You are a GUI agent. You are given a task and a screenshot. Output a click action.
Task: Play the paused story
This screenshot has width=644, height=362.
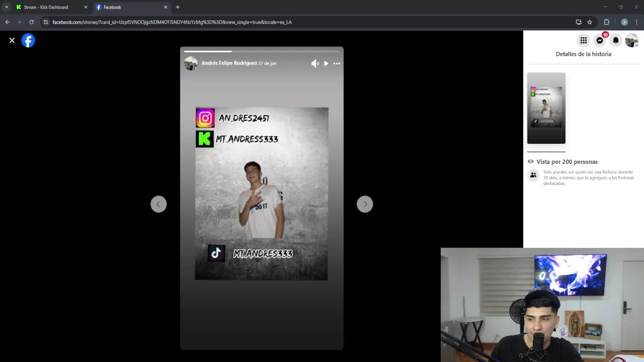[326, 63]
